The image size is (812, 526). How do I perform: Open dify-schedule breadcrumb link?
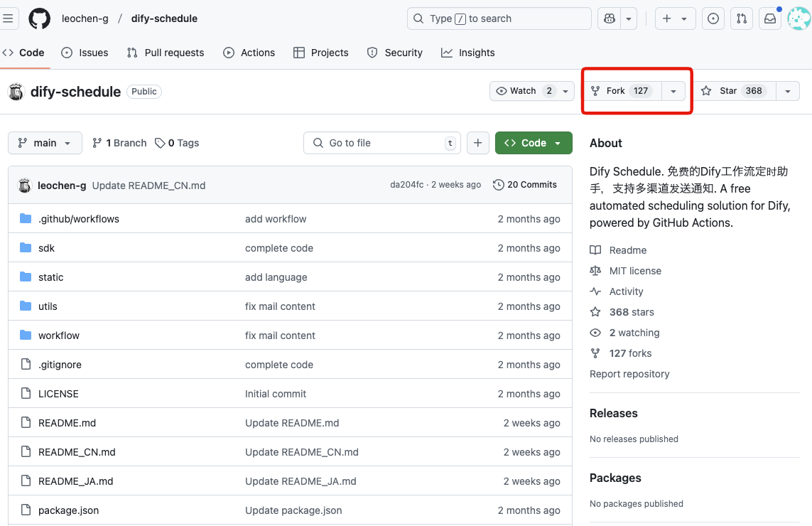click(164, 18)
